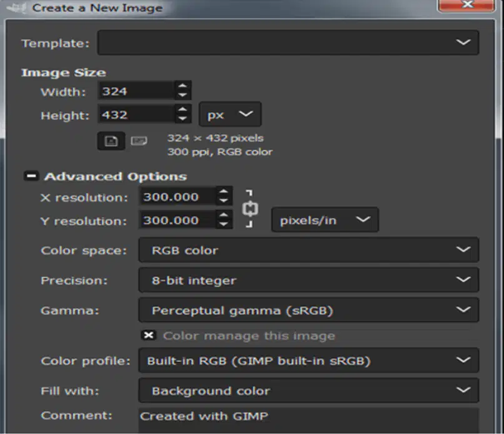504x434 pixels.
Task: Click the Width: label
Action: 63,92
